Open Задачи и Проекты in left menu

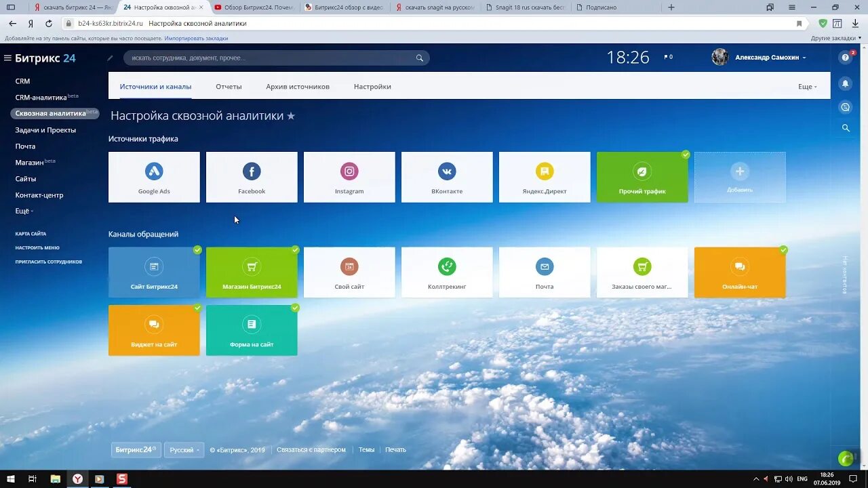click(45, 130)
